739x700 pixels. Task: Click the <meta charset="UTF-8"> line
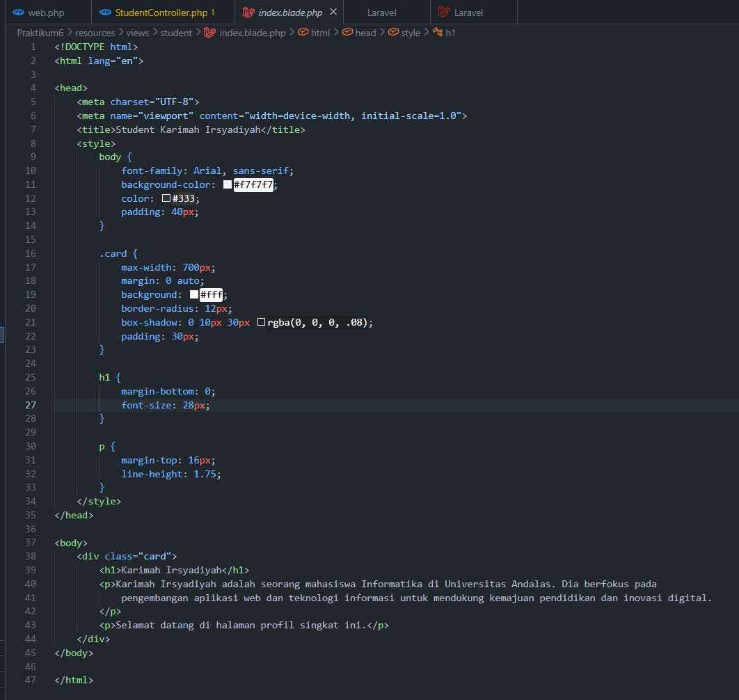[138, 102]
